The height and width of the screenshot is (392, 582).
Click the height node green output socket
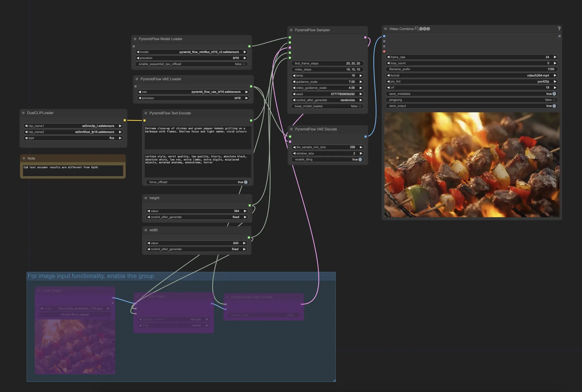[x=250, y=205]
